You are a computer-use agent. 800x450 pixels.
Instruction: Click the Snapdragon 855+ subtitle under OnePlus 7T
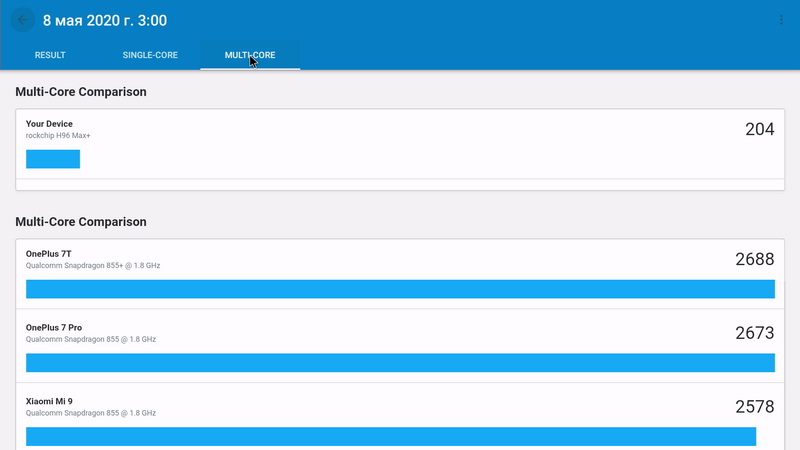pyautogui.click(x=93, y=266)
